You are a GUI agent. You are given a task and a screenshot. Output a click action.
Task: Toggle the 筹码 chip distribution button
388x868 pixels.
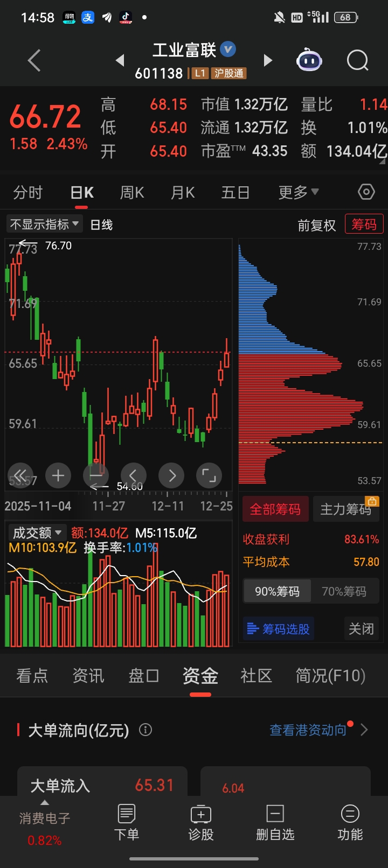click(364, 224)
